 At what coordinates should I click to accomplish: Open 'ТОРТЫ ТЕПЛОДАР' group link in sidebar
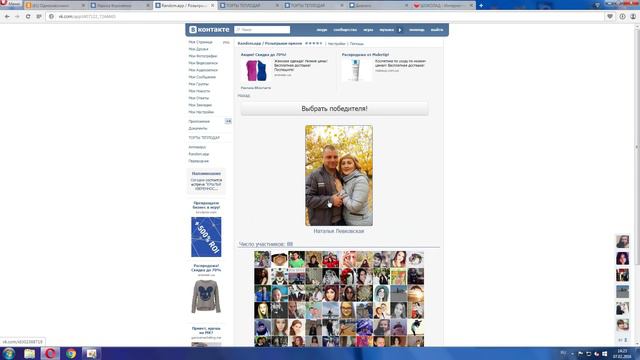(204, 138)
